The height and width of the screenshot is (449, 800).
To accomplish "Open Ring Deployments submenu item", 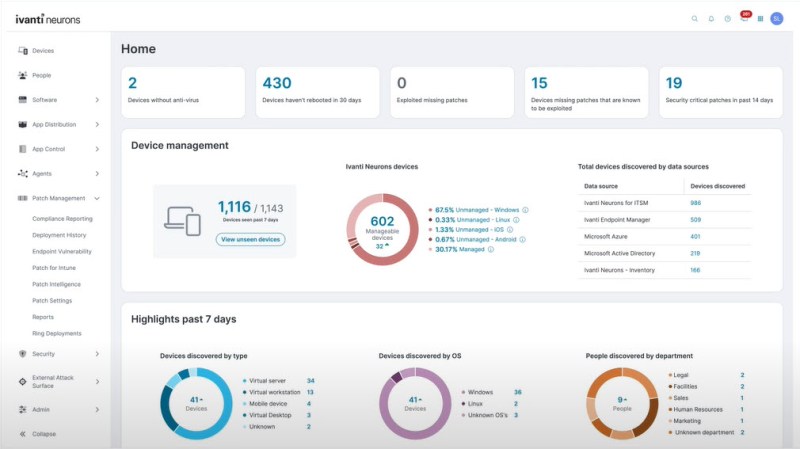I will 57,333.
